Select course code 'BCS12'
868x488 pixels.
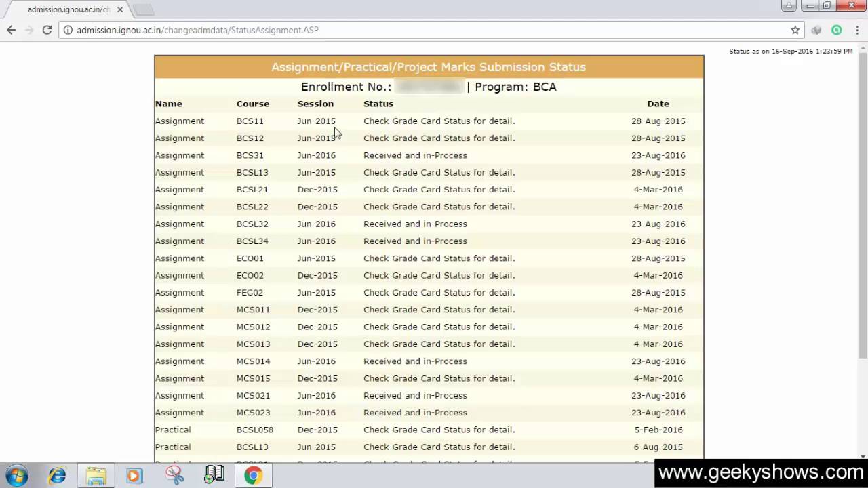pos(250,138)
